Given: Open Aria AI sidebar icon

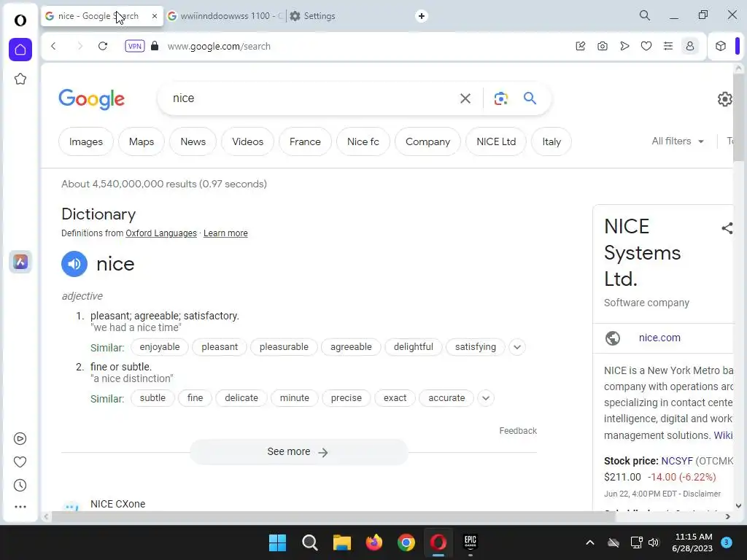Looking at the screenshot, I should (x=20, y=262).
